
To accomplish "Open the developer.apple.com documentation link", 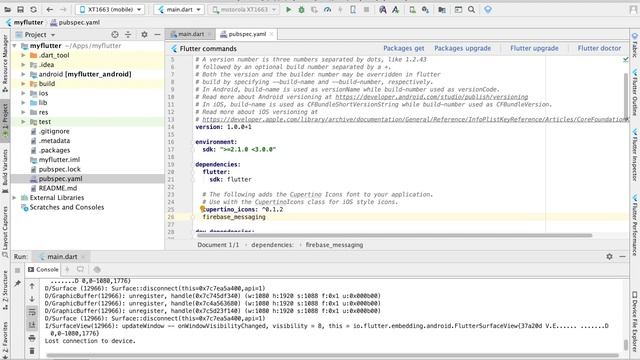I will point(414,119).
